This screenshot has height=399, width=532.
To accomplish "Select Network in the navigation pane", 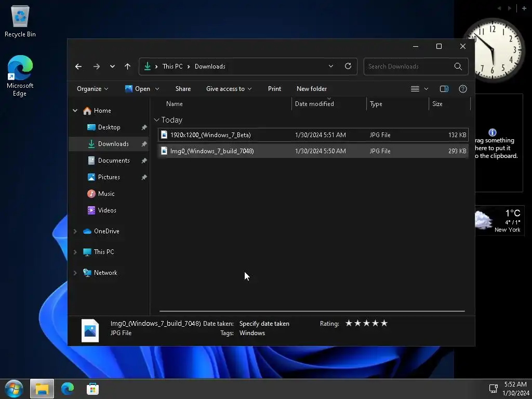I will pos(100,272).
